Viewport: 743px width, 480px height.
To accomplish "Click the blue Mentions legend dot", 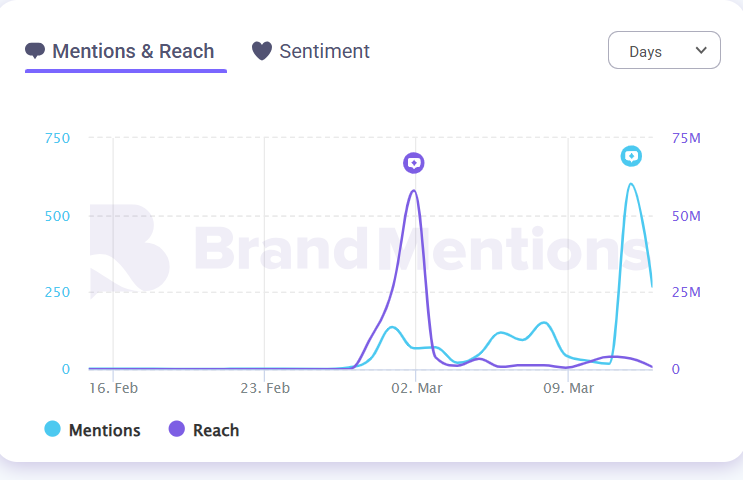I will click(53, 430).
